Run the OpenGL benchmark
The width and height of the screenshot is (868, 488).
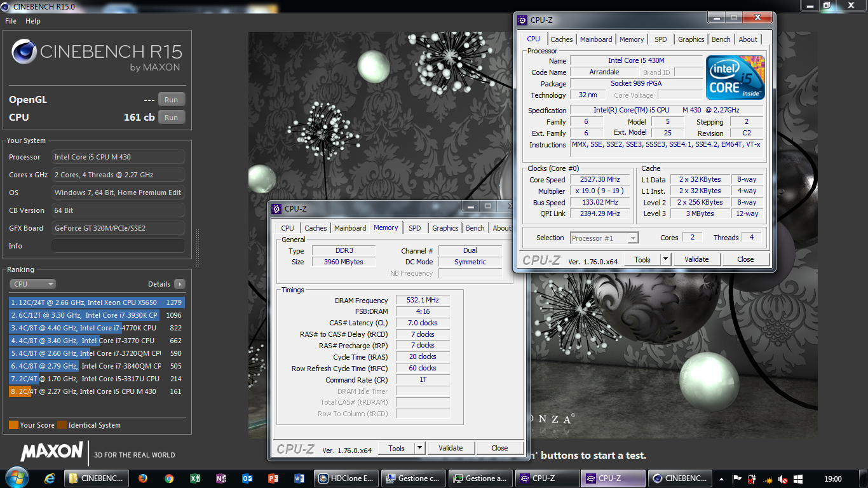tap(172, 100)
